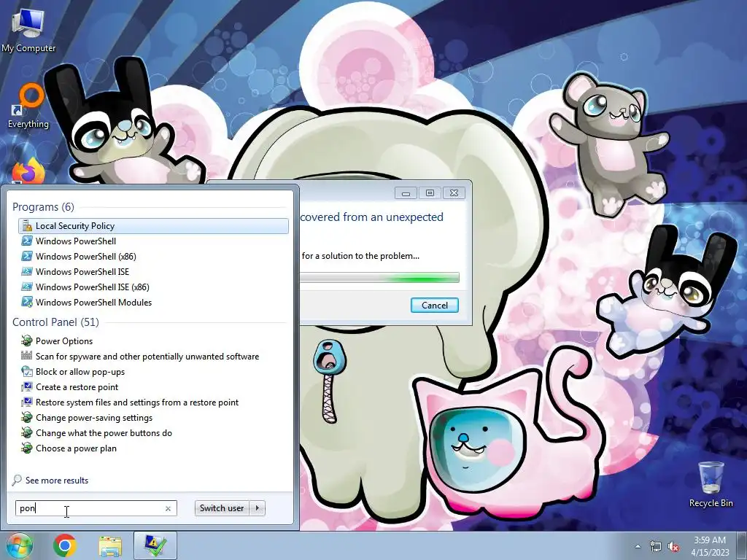Screen dimensions: 747x560
Task: Open Windows PowerShell ISE result
Action: [153, 271]
